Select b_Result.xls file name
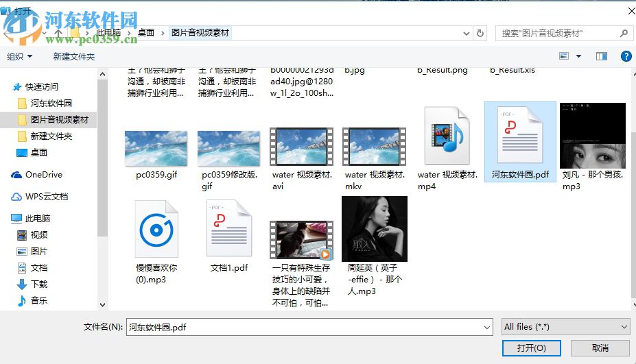Screen dimensions: 636x364 513,70
